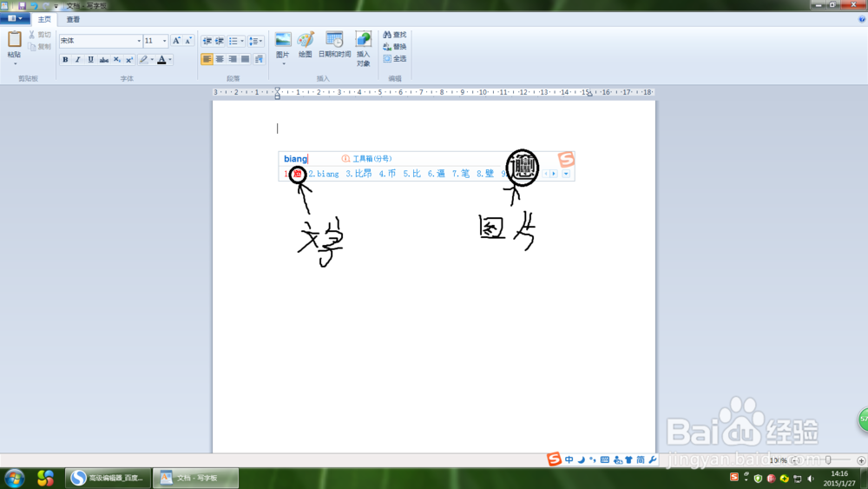Toggle underline formatting

(91, 59)
